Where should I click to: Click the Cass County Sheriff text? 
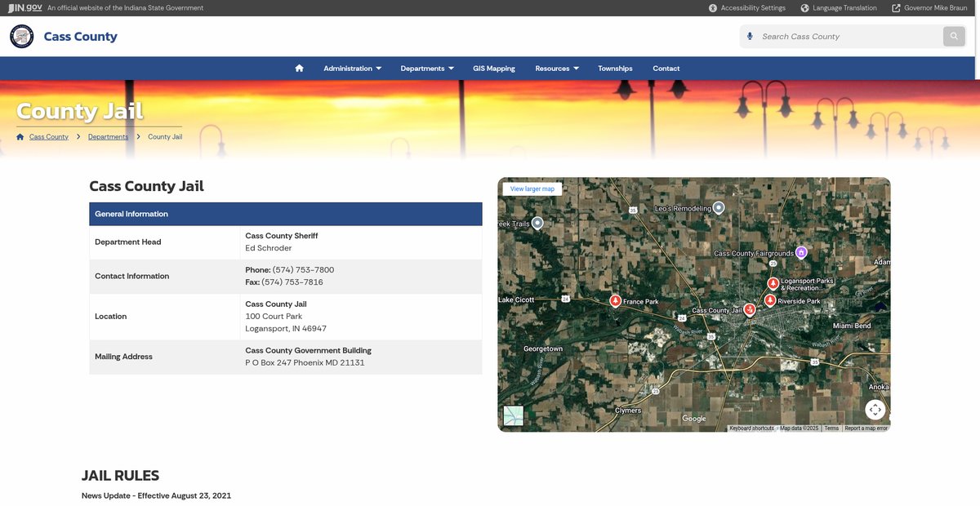(282, 236)
